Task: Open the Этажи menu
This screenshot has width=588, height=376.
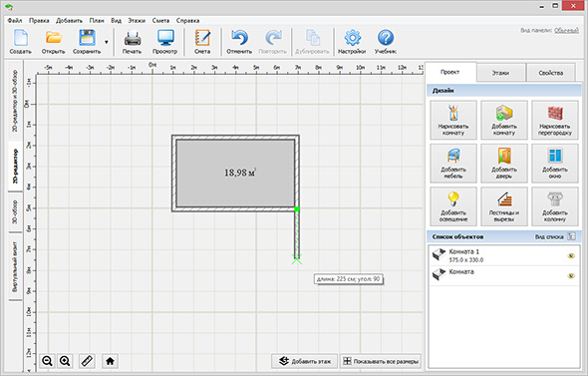Action: pyautogui.click(x=137, y=21)
